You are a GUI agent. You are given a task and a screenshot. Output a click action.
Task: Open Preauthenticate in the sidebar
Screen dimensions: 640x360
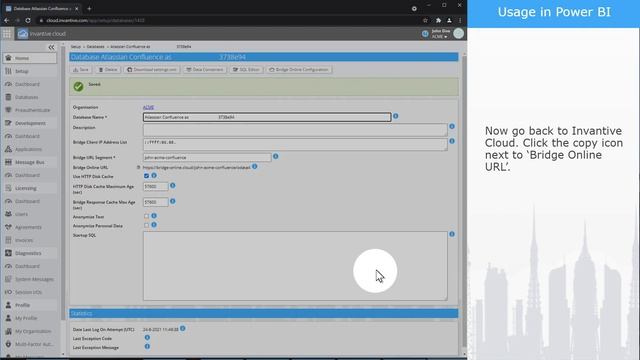30,110
